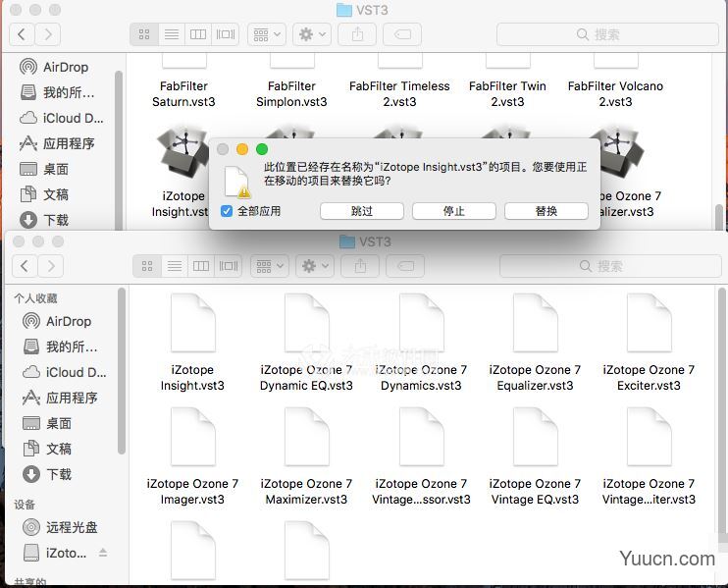728x588 pixels.
Task: Select 桌面 in lower window sidebar
Action: 47,423
